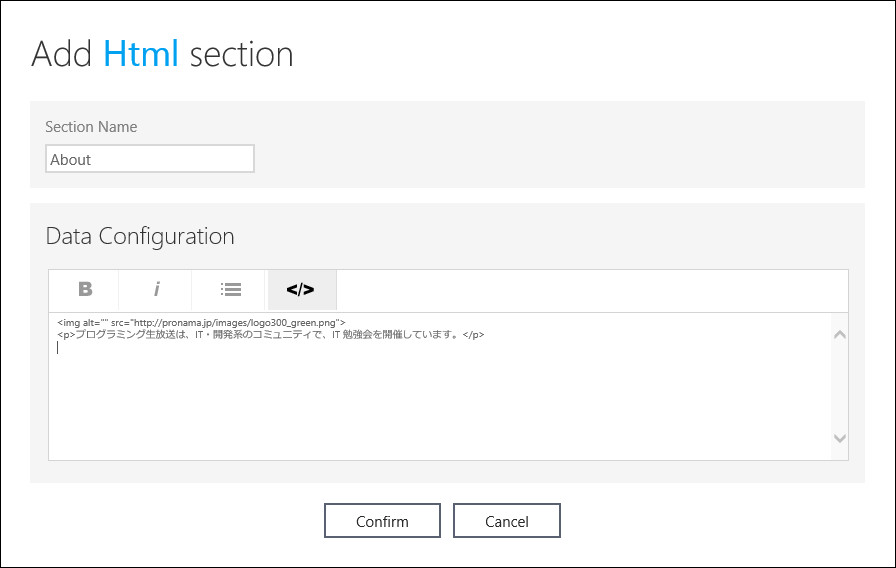This screenshot has width=896, height=568.
Task: Toggle italic formatting in the editor toolbar
Action: pos(156,290)
